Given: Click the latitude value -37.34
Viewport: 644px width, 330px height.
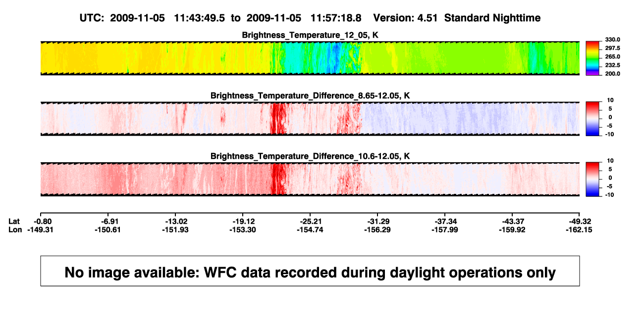Looking at the screenshot, I should pos(446,221).
